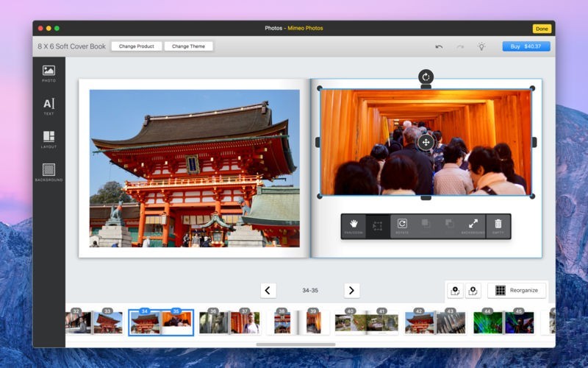
Task: Click Rotate in the floating photo toolbar
Action: tap(402, 225)
